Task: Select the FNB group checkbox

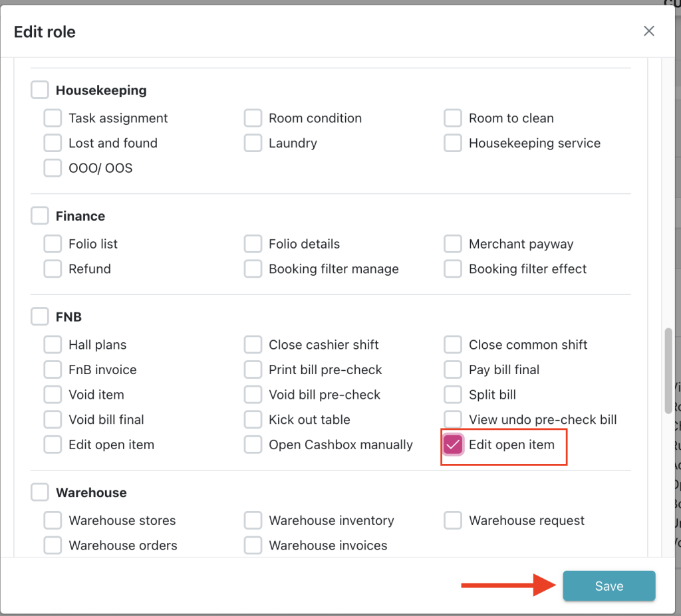Action: 40,317
